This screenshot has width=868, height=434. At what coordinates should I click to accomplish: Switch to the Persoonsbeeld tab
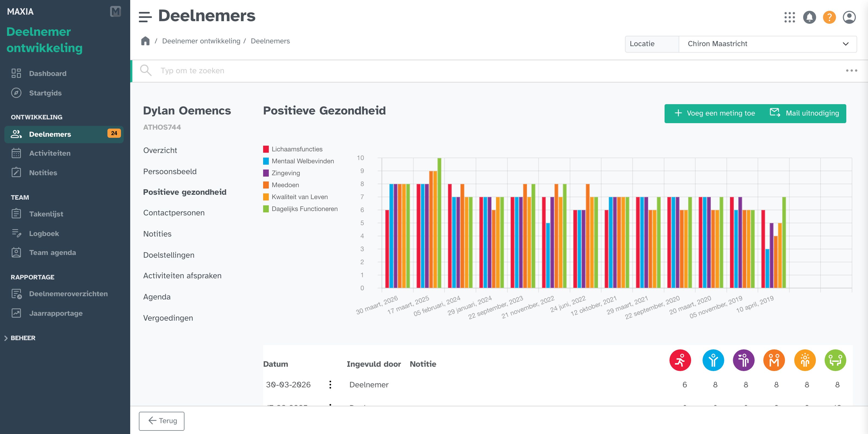[x=170, y=171]
